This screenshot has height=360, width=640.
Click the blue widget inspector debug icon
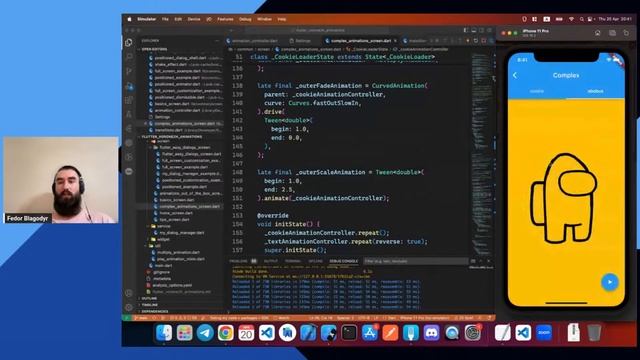491,41
